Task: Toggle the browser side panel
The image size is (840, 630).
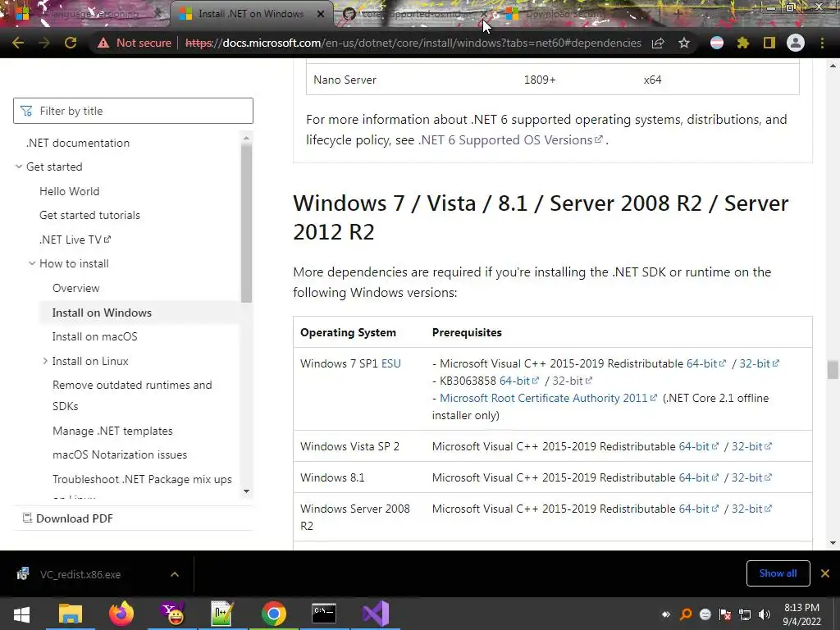Action: [769, 43]
